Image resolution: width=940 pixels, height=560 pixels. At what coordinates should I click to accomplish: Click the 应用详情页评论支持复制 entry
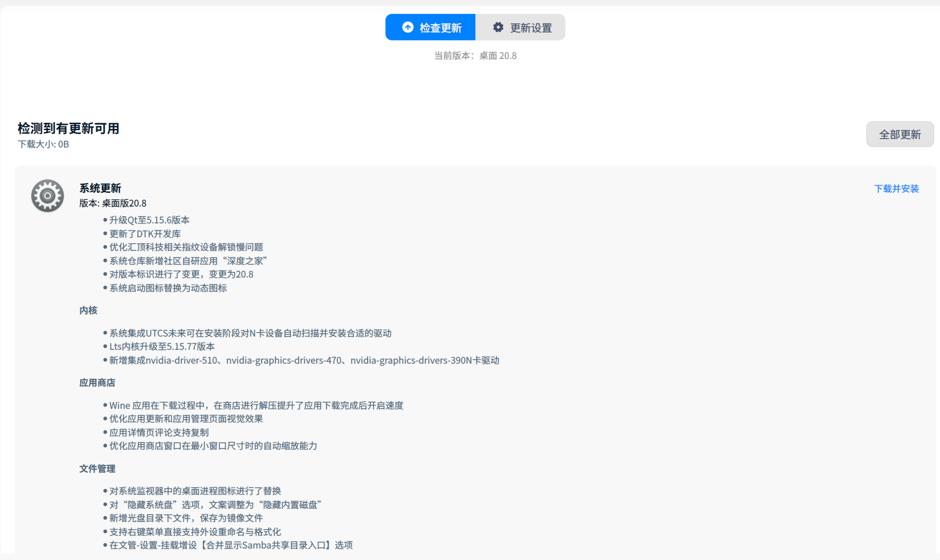pyautogui.click(x=159, y=432)
